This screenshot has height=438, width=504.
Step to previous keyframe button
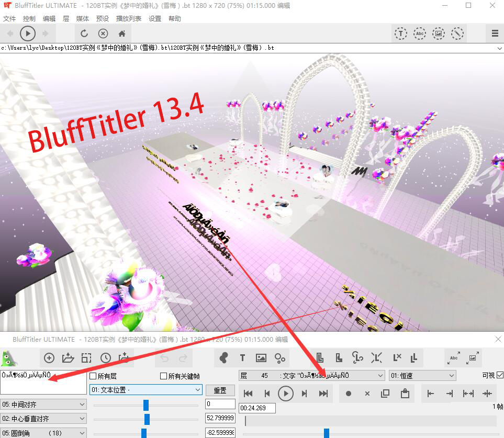[267, 394]
